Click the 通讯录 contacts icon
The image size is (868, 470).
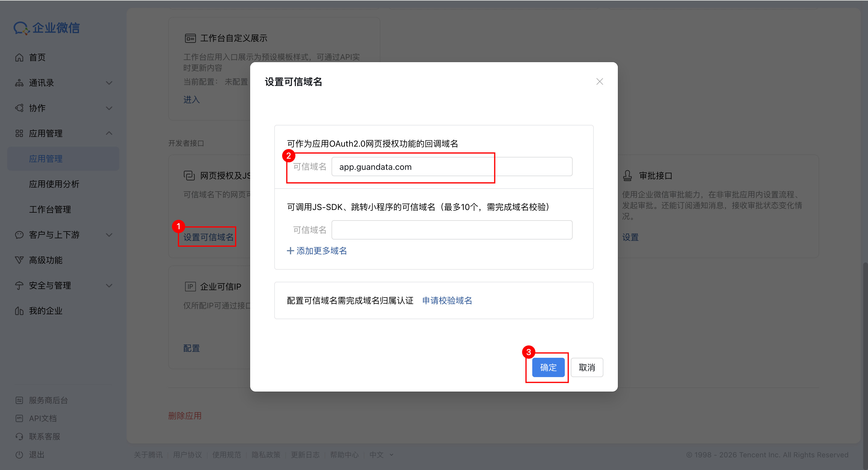point(19,83)
